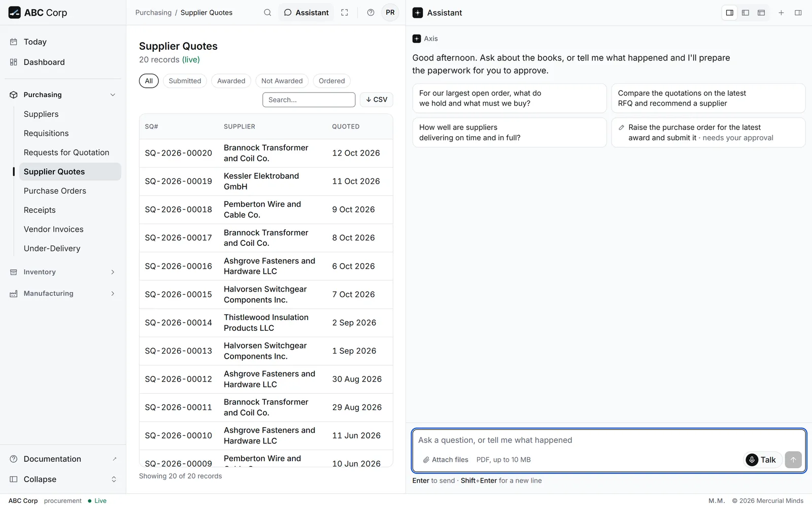Filter quotes by Not Awarded
The width and height of the screenshot is (812, 508).
282,81
